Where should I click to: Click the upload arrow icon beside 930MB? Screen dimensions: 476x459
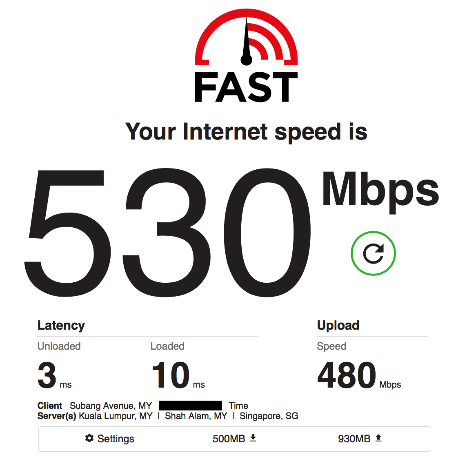point(378,438)
